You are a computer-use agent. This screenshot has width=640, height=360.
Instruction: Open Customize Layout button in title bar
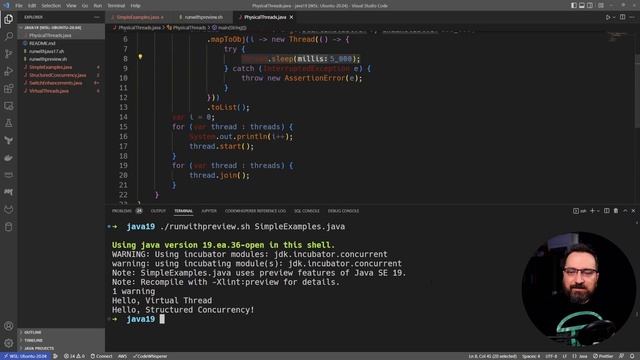[601, 6]
